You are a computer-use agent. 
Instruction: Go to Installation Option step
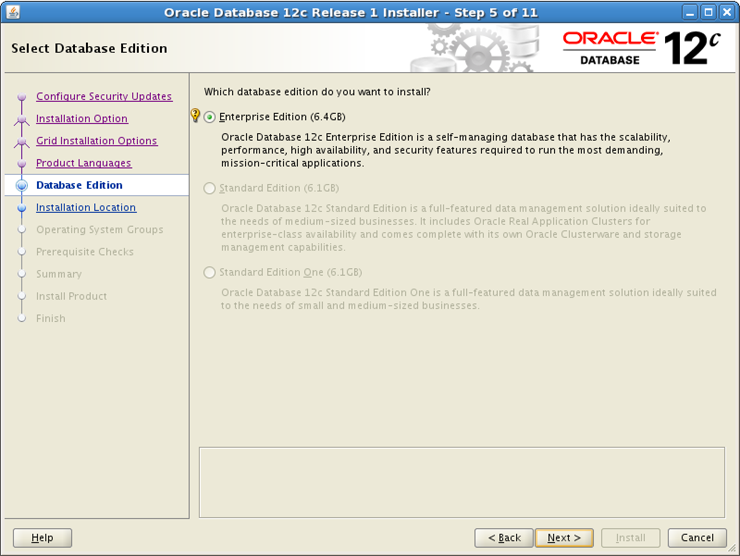click(x=82, y=118)
